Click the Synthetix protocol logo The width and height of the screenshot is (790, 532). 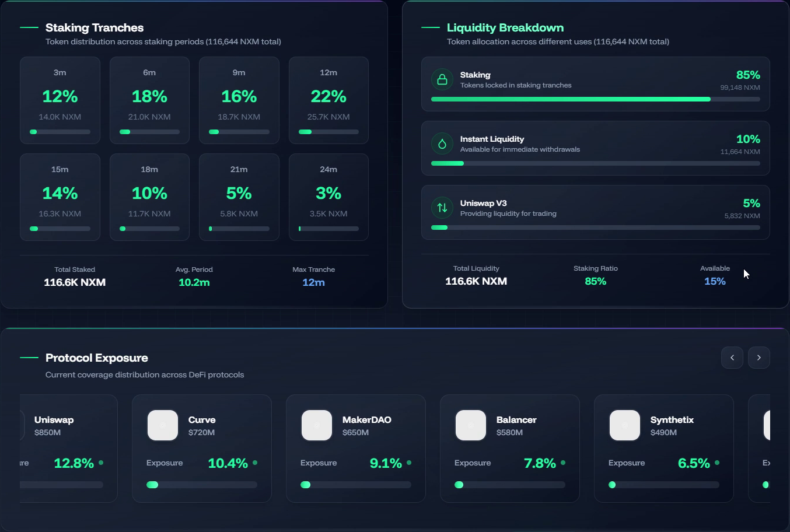pyautogui.click(x=625, y=425)
